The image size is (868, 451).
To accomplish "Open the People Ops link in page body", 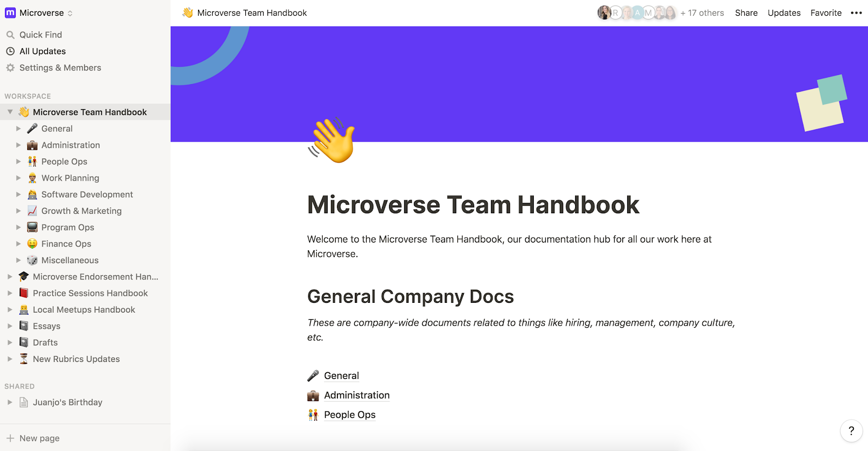I will click(x=349, y=415).
